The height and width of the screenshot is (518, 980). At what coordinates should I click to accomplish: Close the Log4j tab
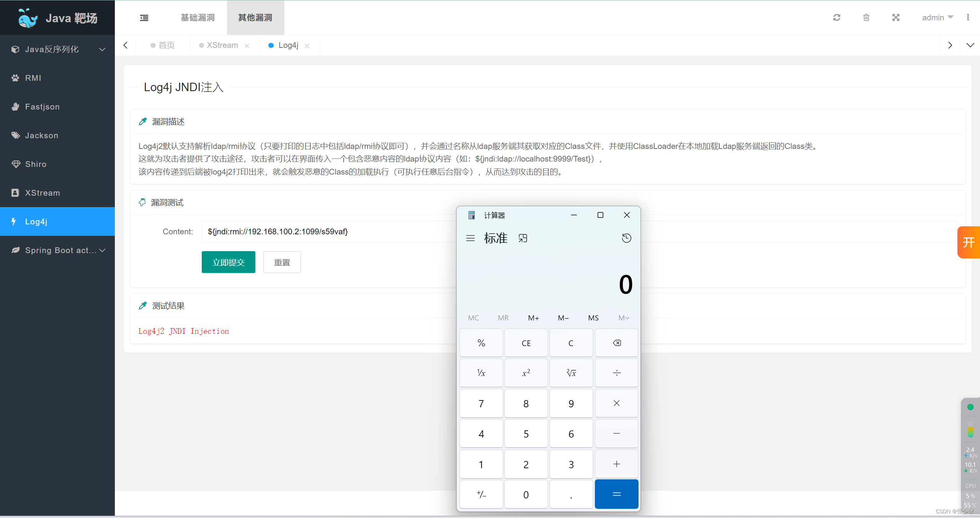(307, 46)
